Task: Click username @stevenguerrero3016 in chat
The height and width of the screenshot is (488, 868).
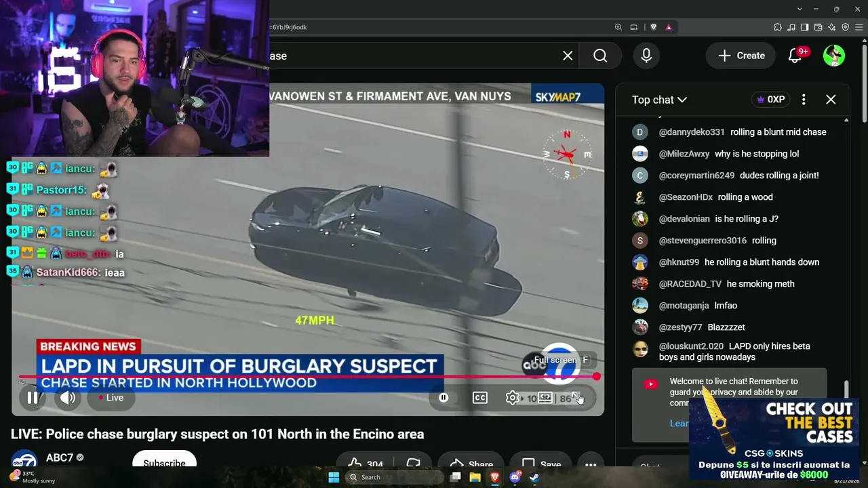Action: pos(703,241)
